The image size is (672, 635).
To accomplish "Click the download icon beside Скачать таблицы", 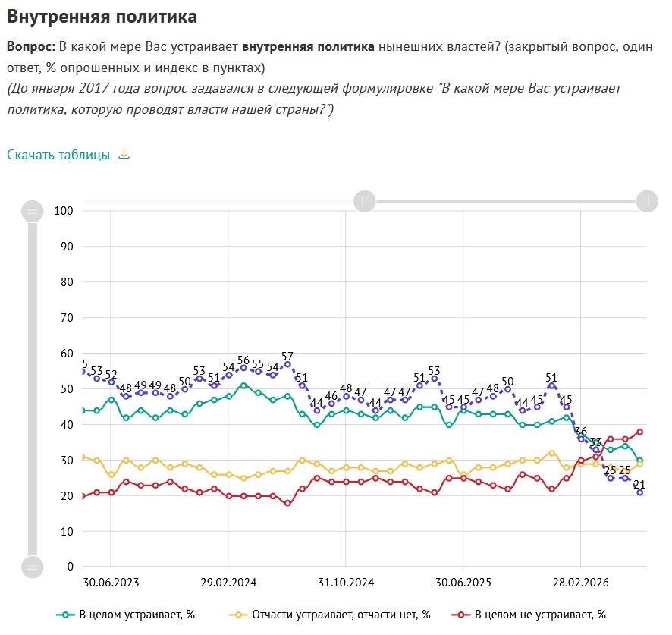I will 124,154.
